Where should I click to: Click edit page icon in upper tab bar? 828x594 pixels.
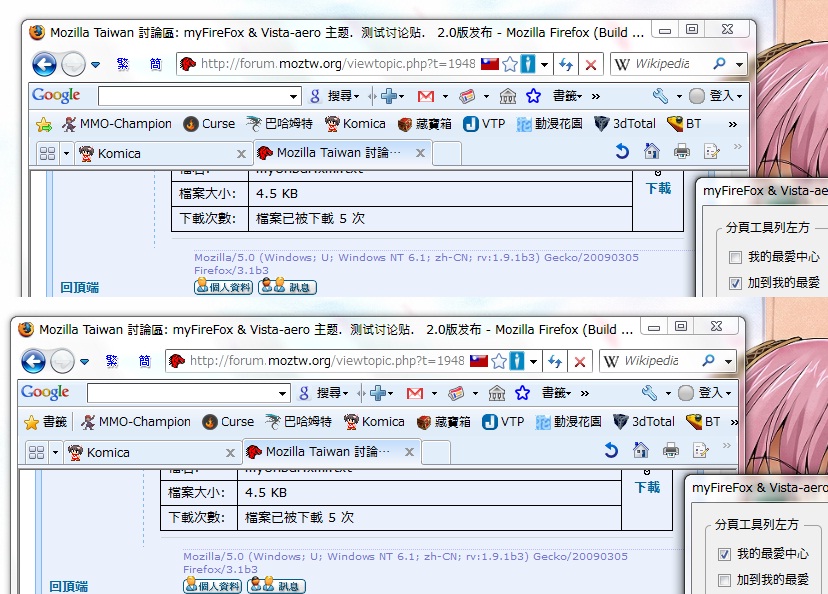coord(711,152)
